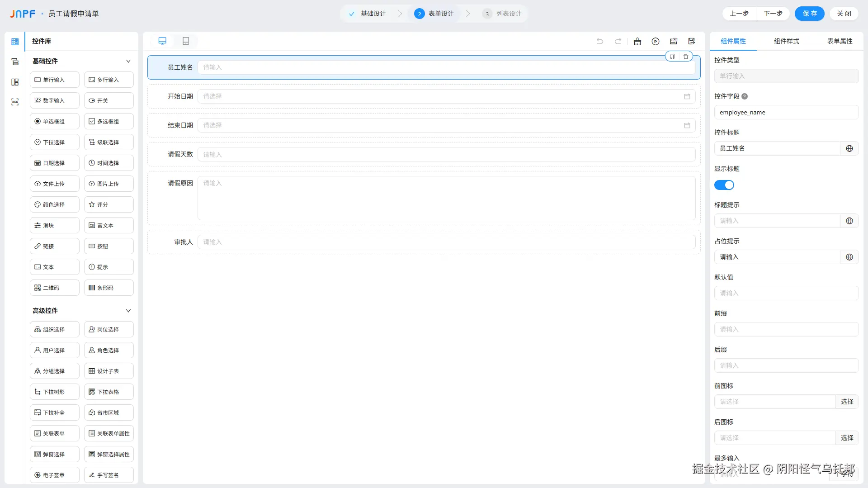The image size is (868, 488).
Task: Switch to the 表单属性 tab
Action: click(840, 41)
